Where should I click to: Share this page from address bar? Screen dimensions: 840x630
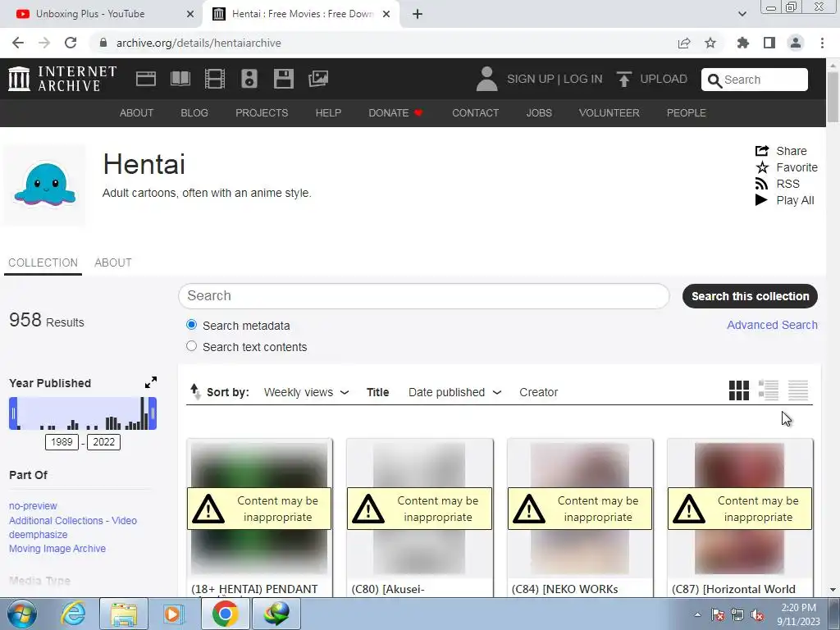click(x=684, y=43)
